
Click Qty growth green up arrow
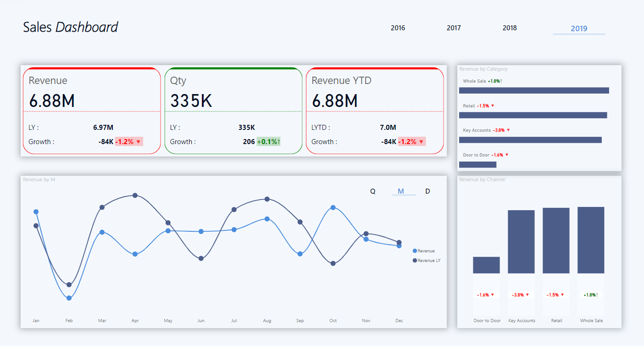coord(278,142)
